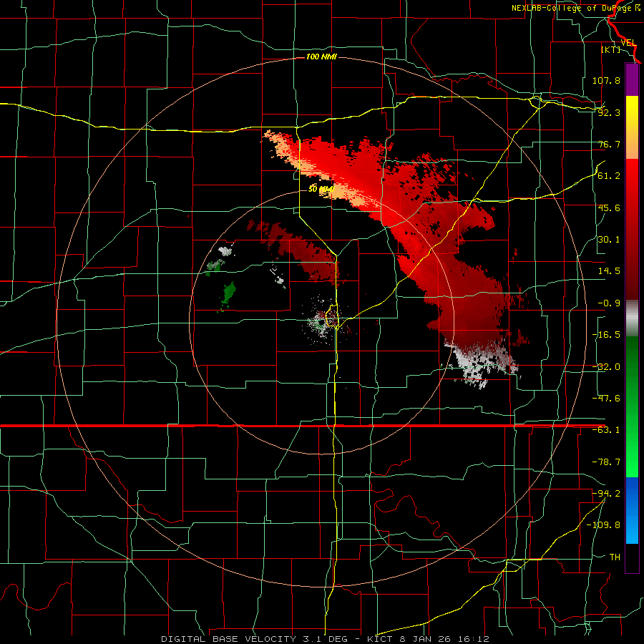Click the 45.6 velocity scale value
Screen dimensions: 644x644
click(x=609, y=208)
